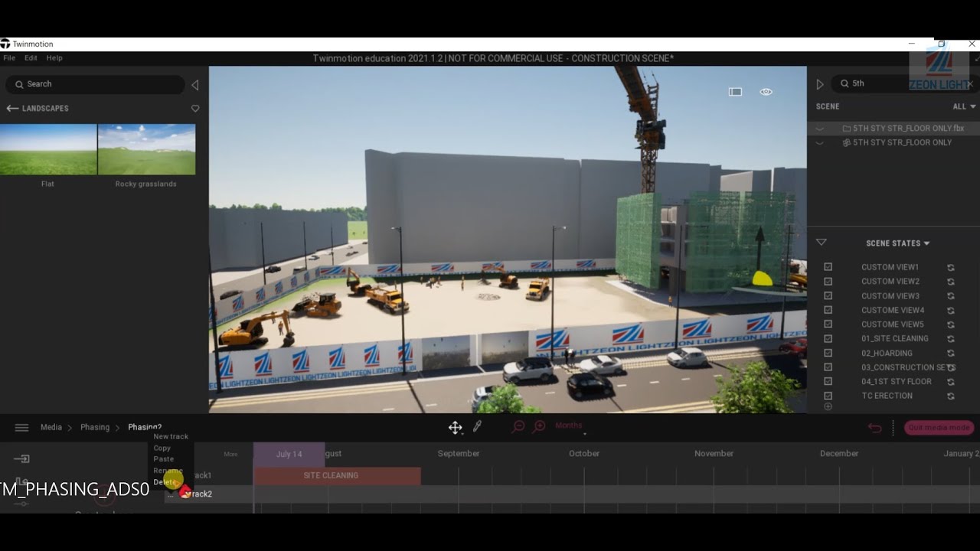The image size is (980, 551).
Task: Select the Rocky grasslands landscape thumbnail
Action: pos(146,149)
